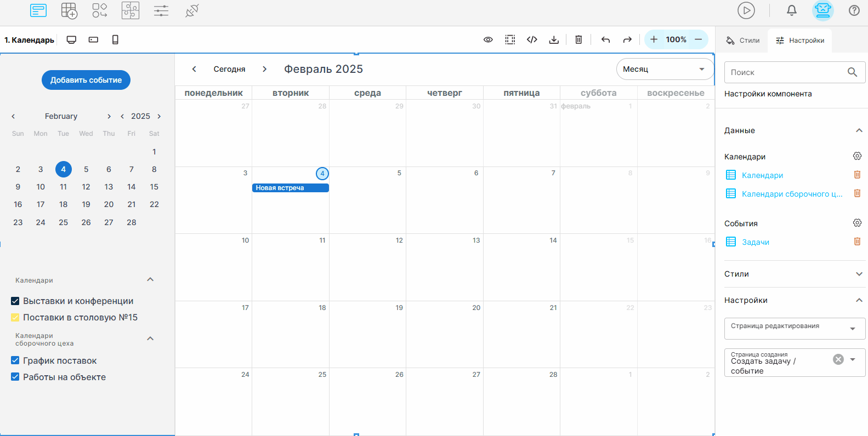Toggle График поставок checkbox
868x436 pixels.
[15, 360]
